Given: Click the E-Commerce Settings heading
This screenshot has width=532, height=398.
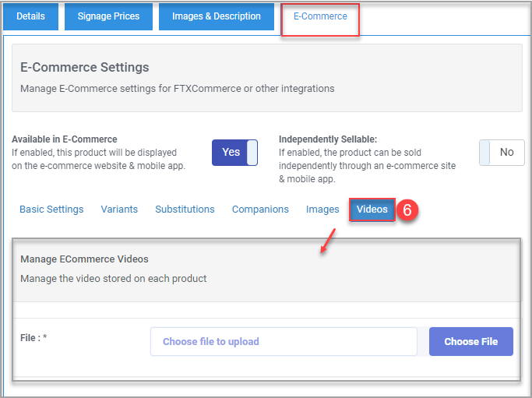Looking at the screenshot, I should click(84, 67).
